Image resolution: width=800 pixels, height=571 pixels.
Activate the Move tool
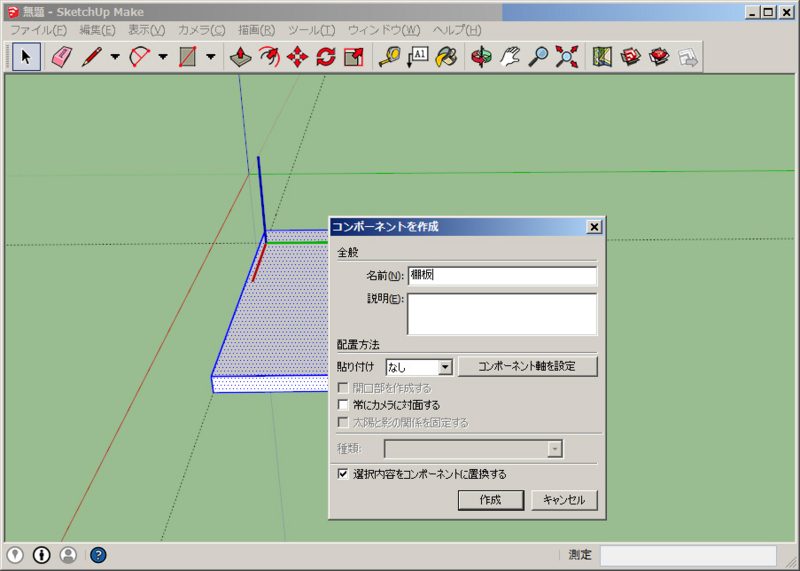coord(297,57)
